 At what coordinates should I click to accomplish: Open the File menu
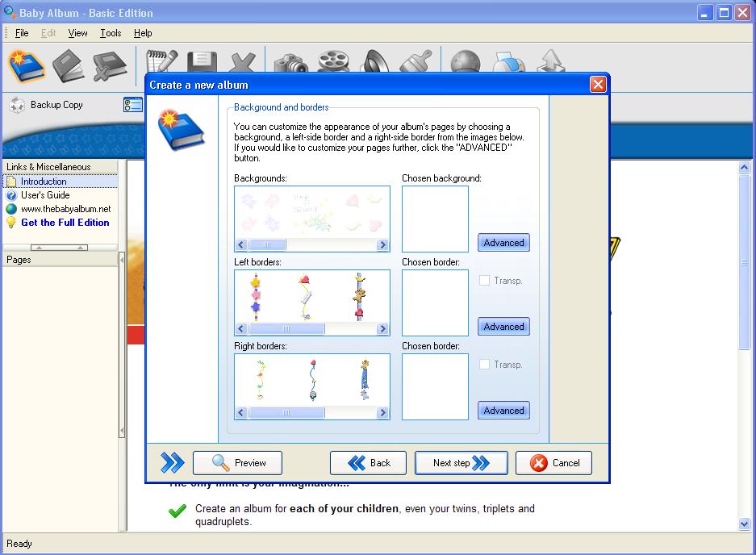pos(22,33)
